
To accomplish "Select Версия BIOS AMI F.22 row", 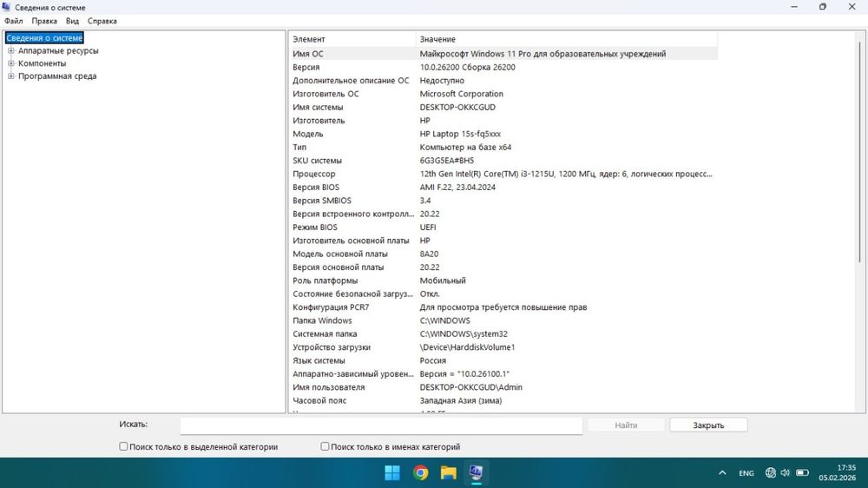I will (x=503, y=188).
